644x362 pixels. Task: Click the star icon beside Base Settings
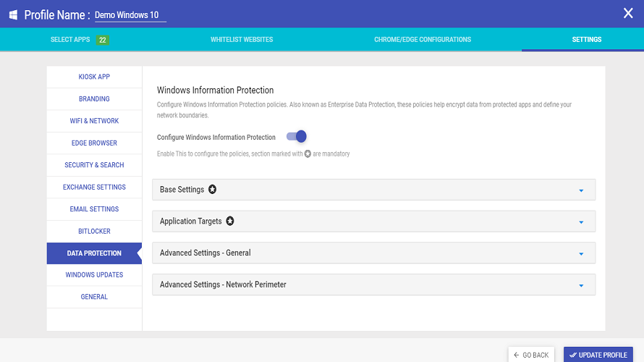tap(213, 190)
